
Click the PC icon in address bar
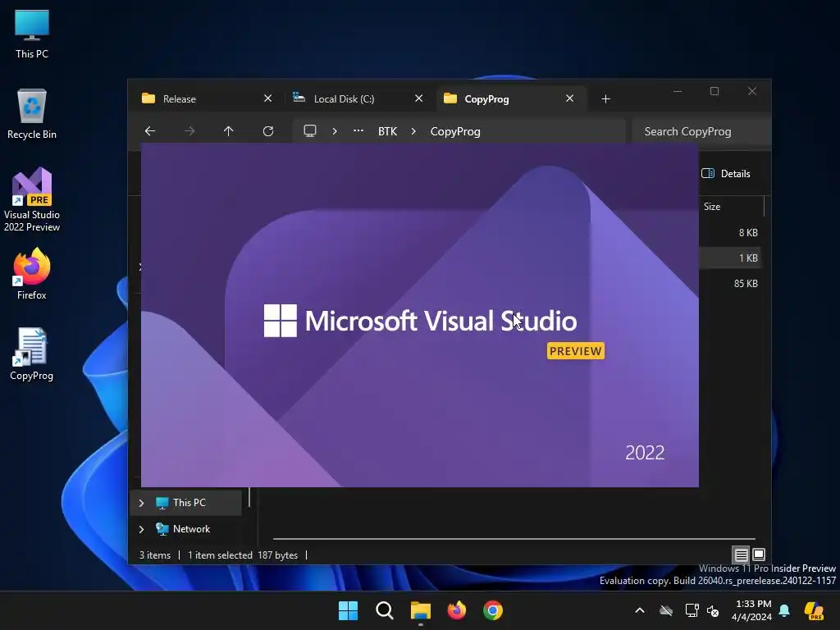pyautogui.click(x=309, y=131)
